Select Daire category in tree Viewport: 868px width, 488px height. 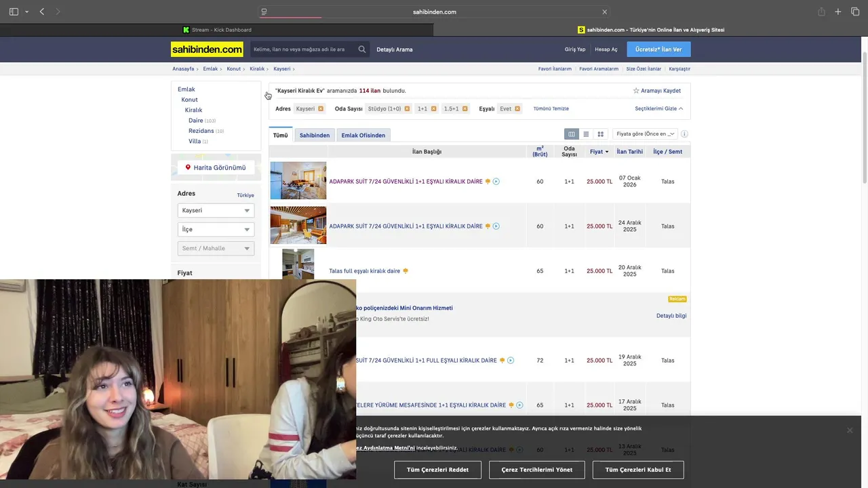tap(195, 121)
